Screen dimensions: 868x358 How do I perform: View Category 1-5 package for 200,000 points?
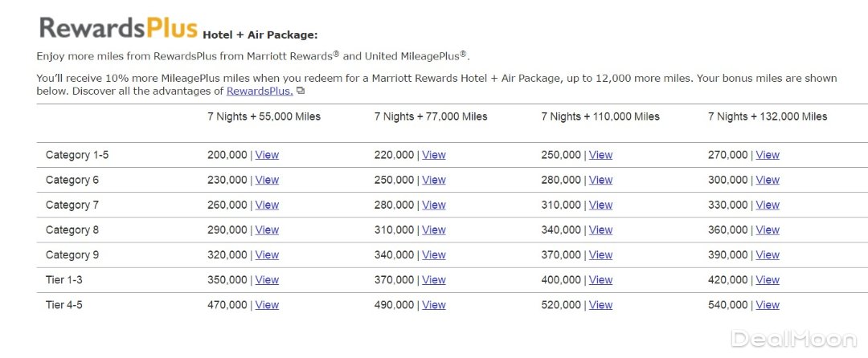point(267,155)
